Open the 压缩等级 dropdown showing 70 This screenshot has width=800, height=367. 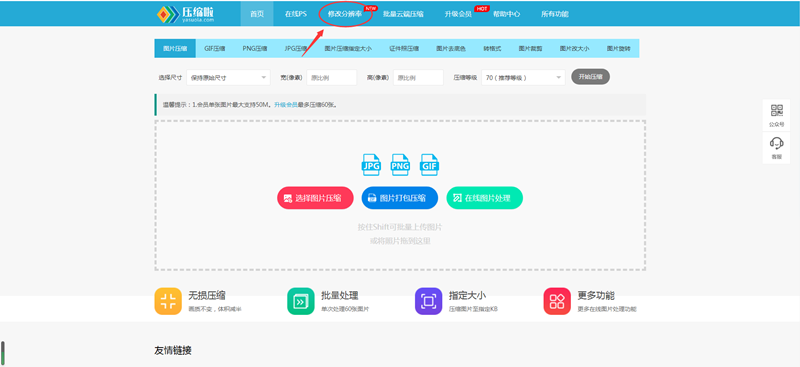(523, 78)
